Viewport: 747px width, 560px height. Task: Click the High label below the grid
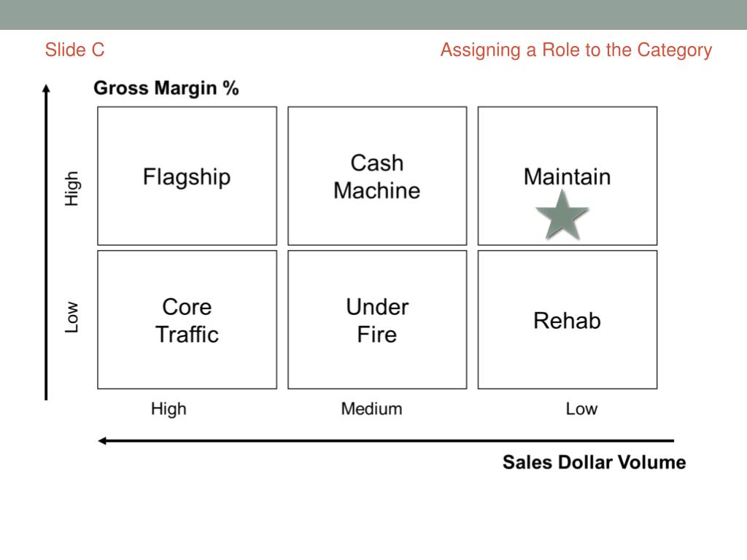point(169,409)
